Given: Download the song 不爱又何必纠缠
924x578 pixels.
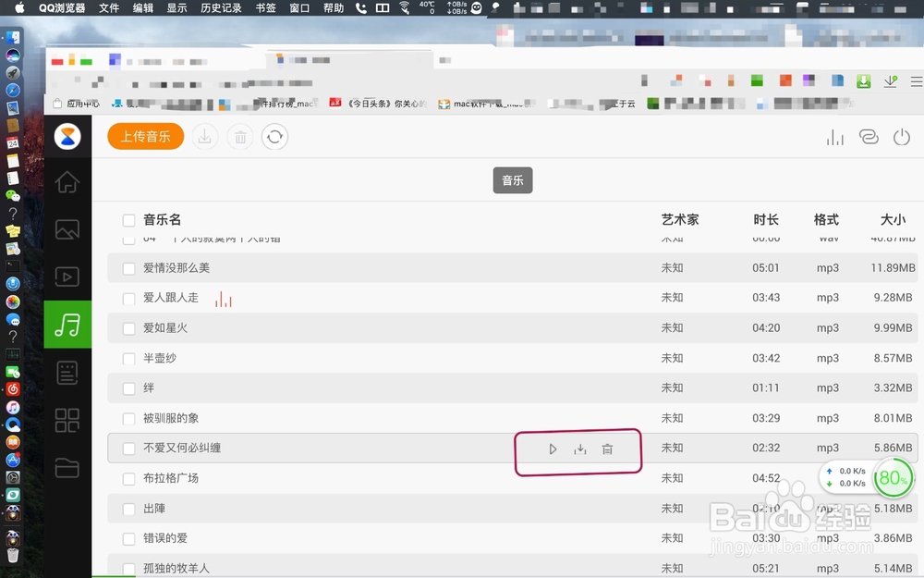Looking at the screenshot, I should pos(580,449).
